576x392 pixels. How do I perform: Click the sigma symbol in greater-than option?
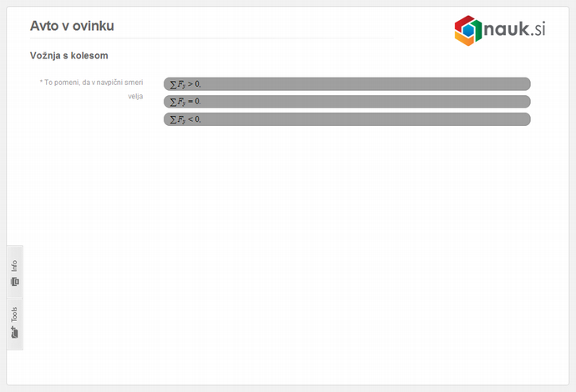[173, 85]
